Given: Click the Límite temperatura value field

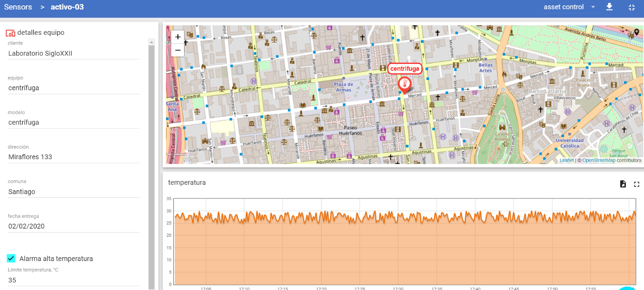Looking at the screenshot, I should [73, 280].
